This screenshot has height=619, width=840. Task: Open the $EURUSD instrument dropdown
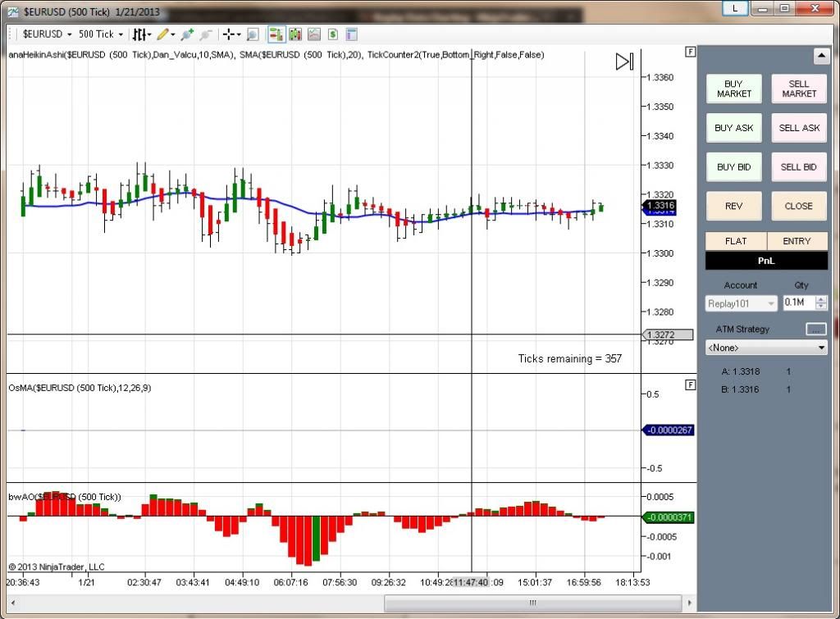pyautogui.click(x=47, y=34)
